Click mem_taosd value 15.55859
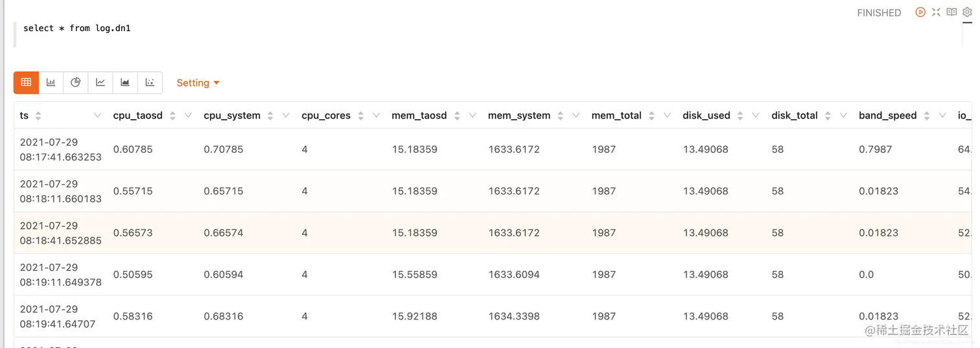 tap(415, 274)
